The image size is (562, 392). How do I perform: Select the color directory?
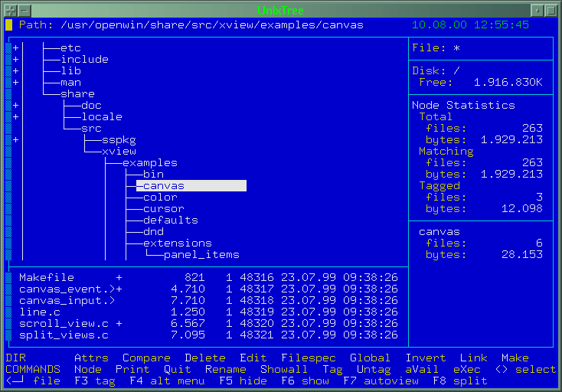coord(160,197)
